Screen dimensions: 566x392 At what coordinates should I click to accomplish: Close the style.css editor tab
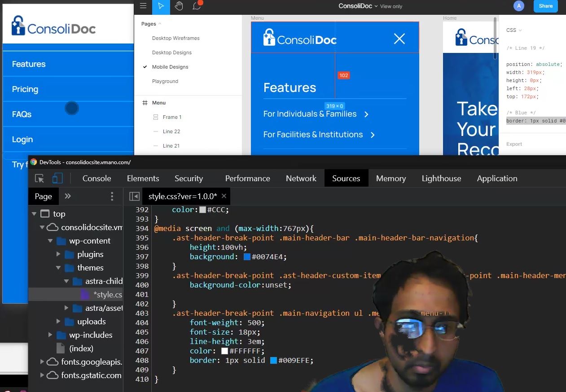(224, 196)
